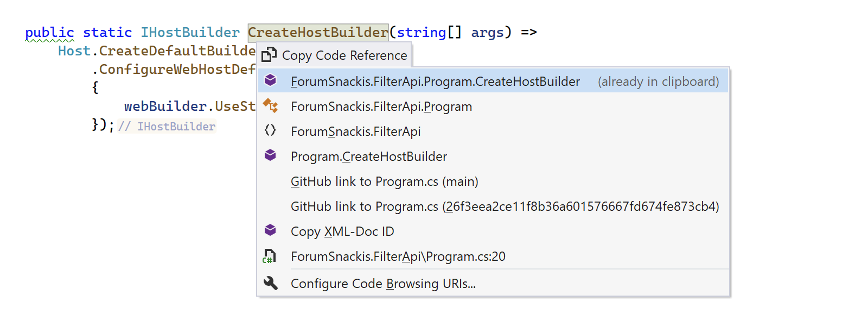Viewport: 868px width, 326px height.
Task: Click the purple cube icon beside Copy XML-Doc ID
Action: tap(270, 230)
